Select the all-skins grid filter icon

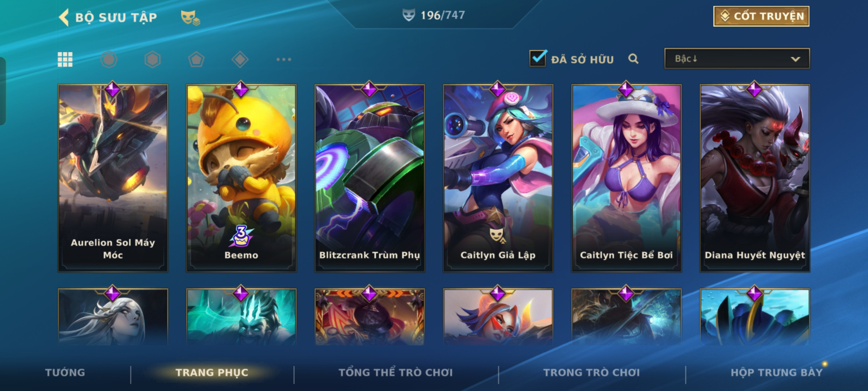point(65,59)
